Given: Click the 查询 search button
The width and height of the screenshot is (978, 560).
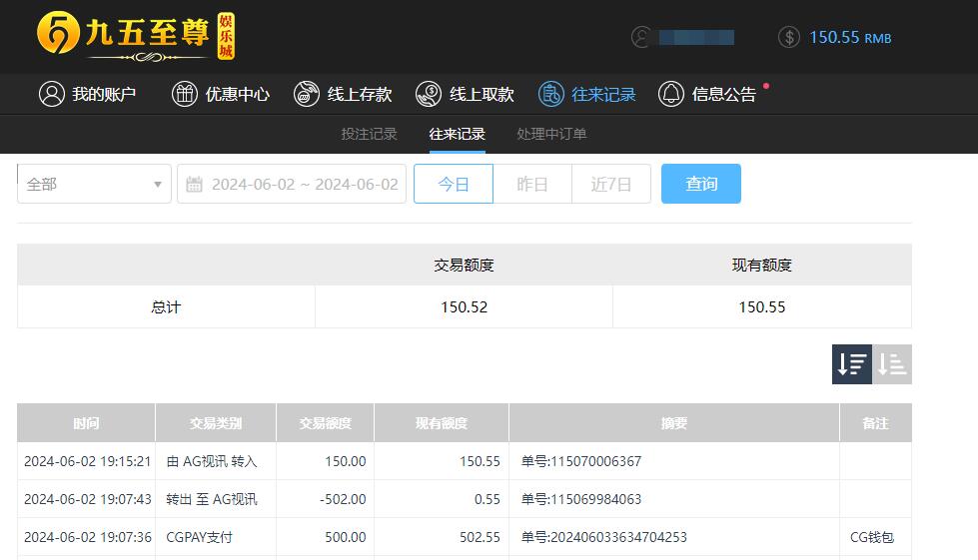Looking at the screenshot, I should point(701,184).
